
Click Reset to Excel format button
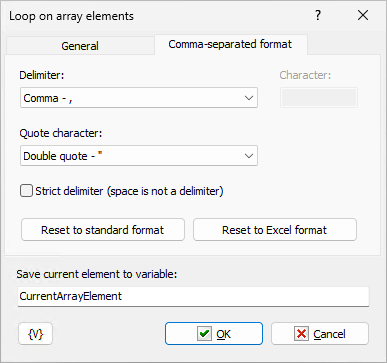275,230
